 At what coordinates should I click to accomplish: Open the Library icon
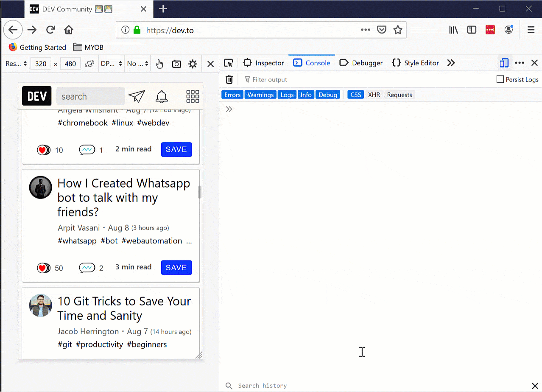(453, 30)
